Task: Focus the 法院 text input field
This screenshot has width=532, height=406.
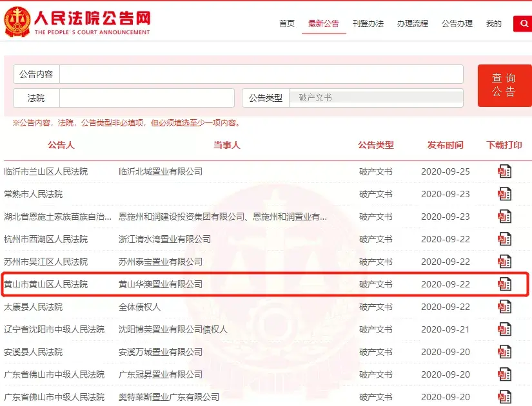Action: pyautogui.click(x=147, y=98)
